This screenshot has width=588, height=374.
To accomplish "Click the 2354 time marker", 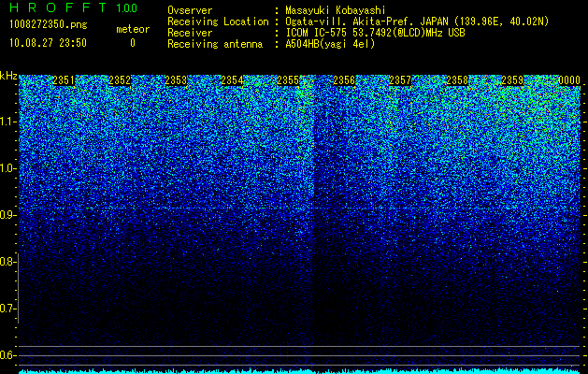I will pos(232,80).
